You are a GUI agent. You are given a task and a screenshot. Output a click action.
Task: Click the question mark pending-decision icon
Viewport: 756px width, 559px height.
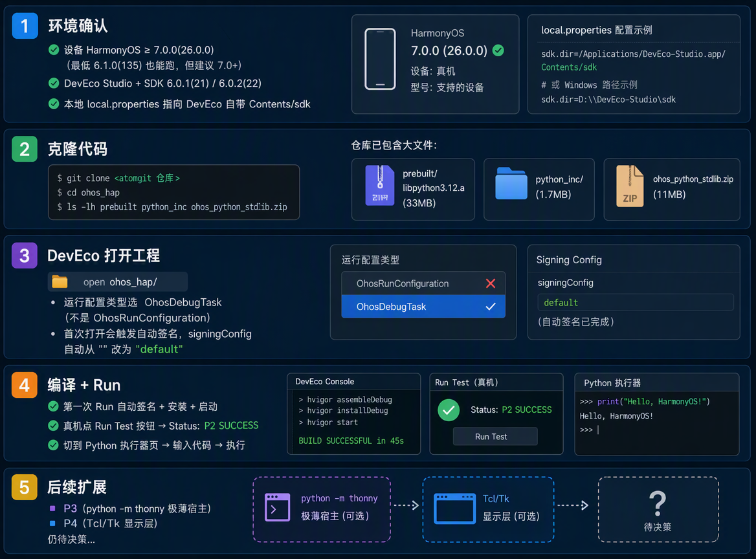click(658, 504)
